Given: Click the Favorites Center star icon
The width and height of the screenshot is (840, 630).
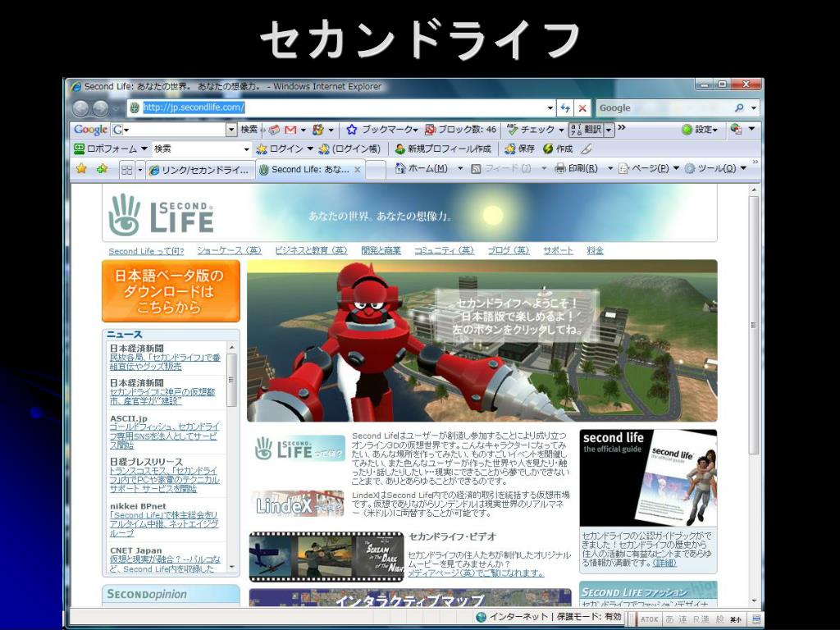Looking at the screenshot, I should tap(81, 169).
